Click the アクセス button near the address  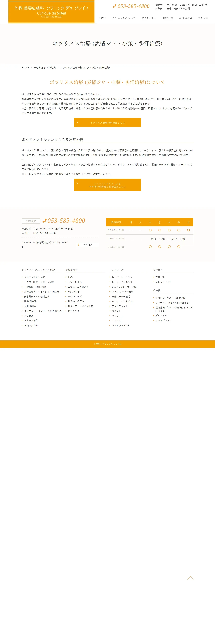(87, 245)
